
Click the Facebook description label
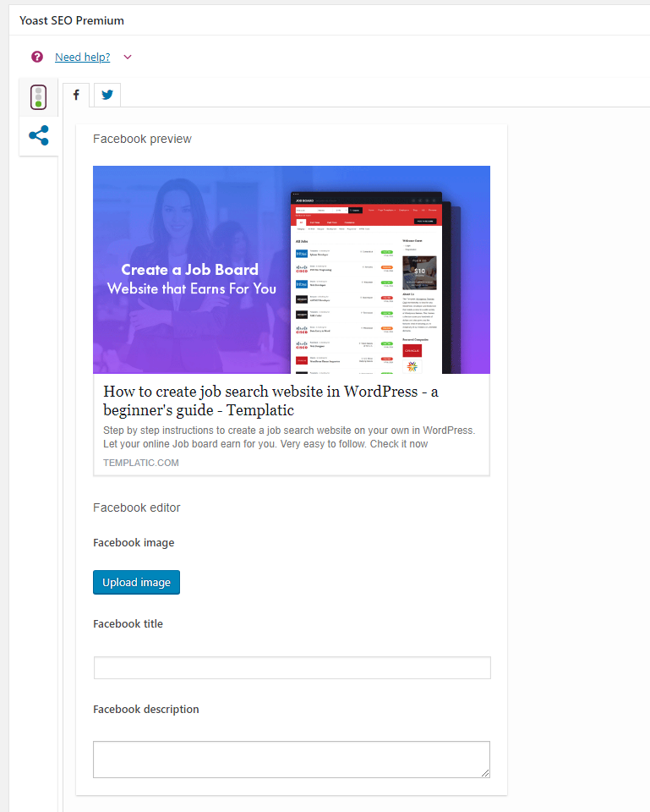pos(146,709)
